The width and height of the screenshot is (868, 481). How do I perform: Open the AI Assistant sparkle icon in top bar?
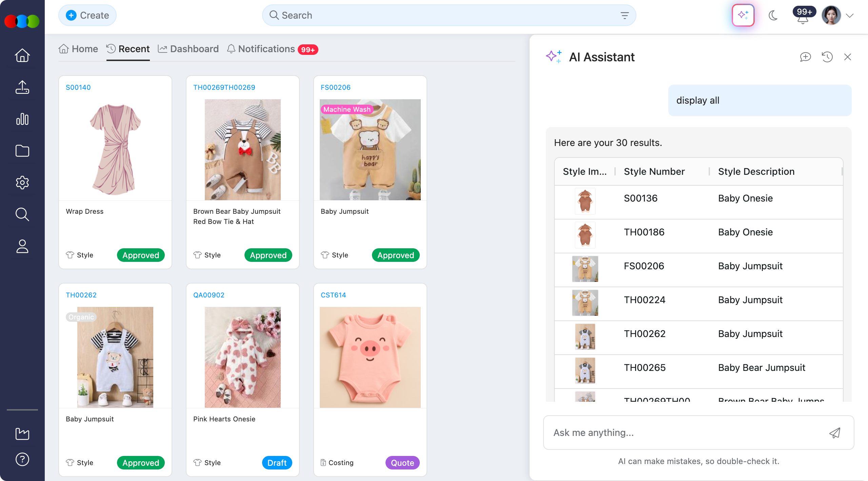(743, 15)
